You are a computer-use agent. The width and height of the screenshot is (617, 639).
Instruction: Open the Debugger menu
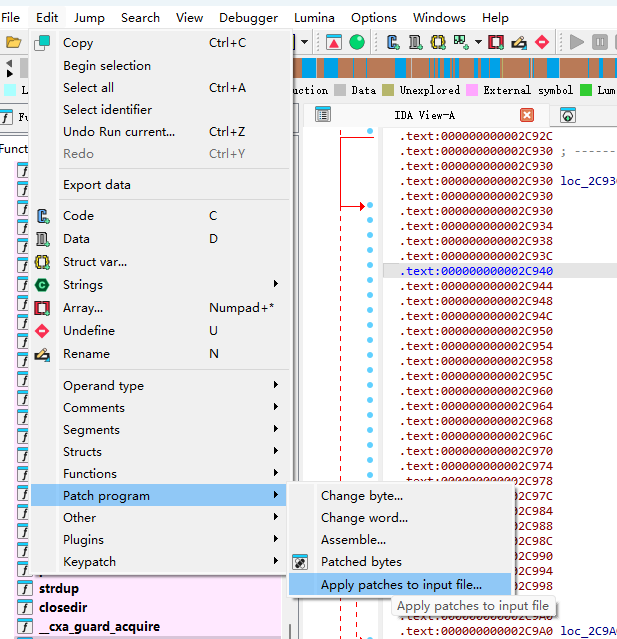[x=249, y=18]
